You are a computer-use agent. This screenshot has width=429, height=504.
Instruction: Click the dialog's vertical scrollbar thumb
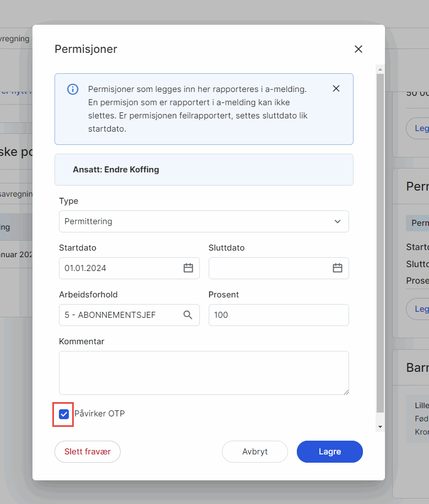point(380,242)
